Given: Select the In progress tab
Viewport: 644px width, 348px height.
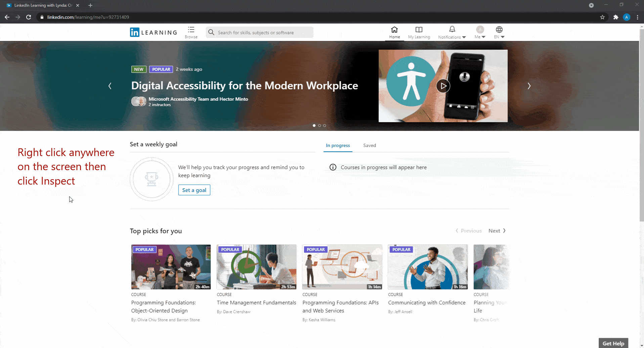Looking at the screenshot, I should click(x=338, y=145).
